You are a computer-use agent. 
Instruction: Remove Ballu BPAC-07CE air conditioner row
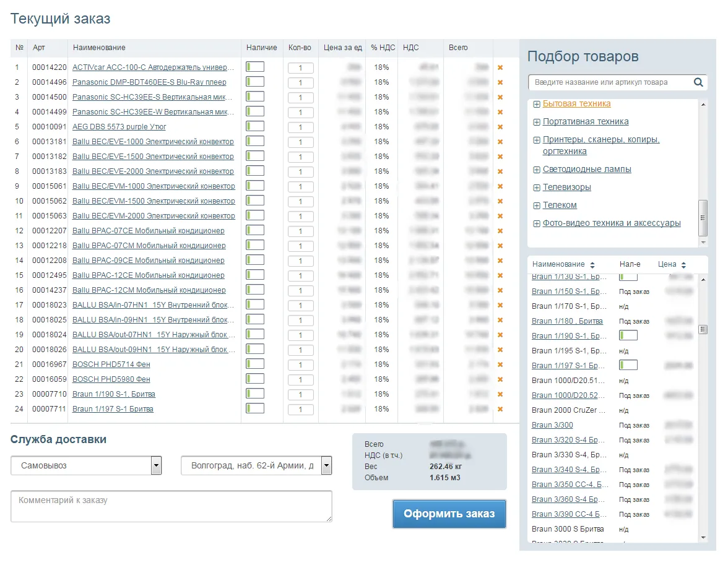500,231
